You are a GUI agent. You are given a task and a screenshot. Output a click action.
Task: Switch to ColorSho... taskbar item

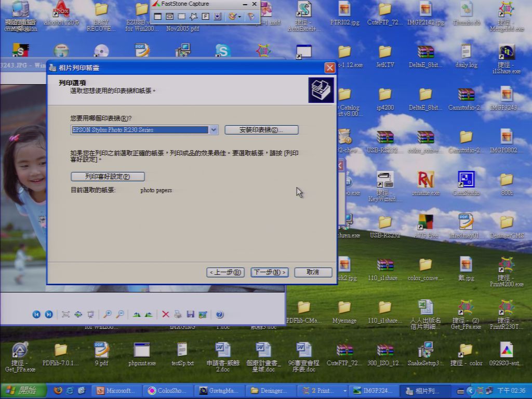tap(167, 391)
